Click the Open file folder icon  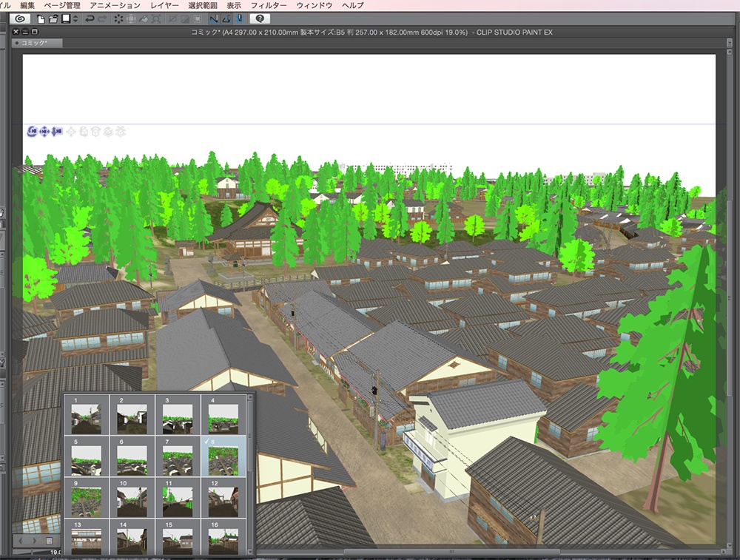53,18
